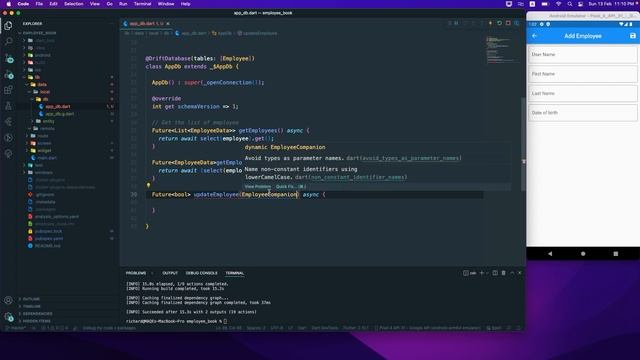640x360 pixels.
Task: Open the Selection menu
Action: tap(73, 4)
